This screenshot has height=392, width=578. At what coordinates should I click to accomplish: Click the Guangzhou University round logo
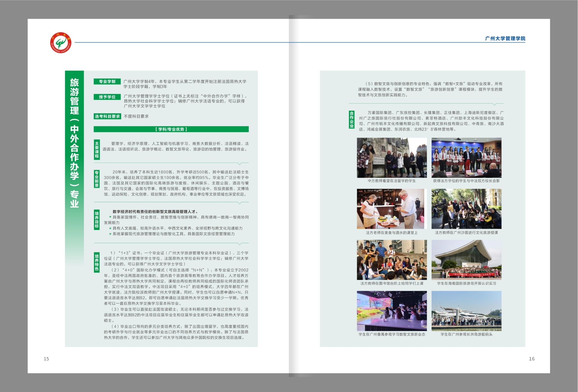click(61, 43)
